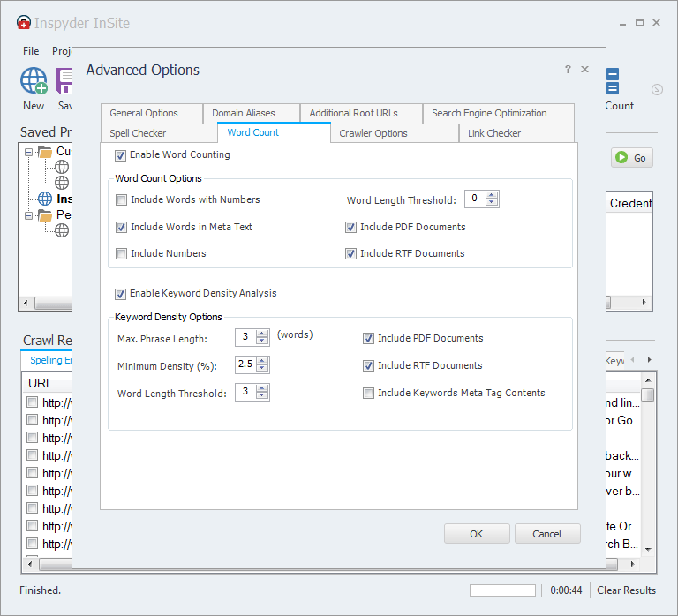Image resolution: width=678 pixels, height=616 pixels.
Task: Open the Search Engine Optimization tab
Action: point(499,113)
